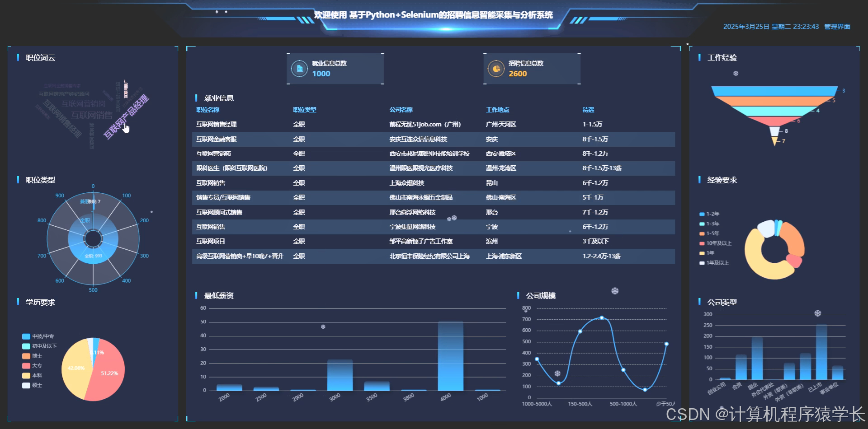The image size is (868, 429).
Task: Click the 工作地点 column header
Action: [497, 110]
